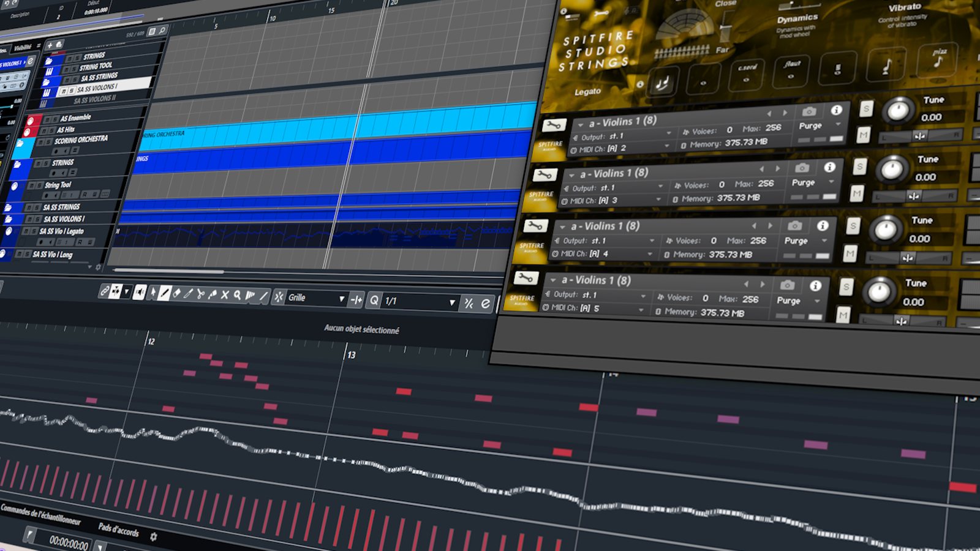Mute the Kontakt instrument on MIDI Ch 4
This screenshot has height=551, width=980.
tap(850, 253)
